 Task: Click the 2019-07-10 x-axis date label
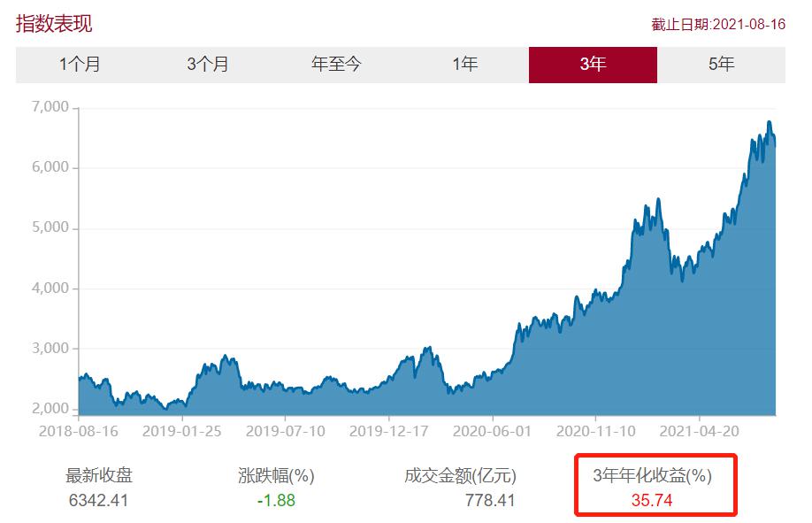(x=286, y=431)
